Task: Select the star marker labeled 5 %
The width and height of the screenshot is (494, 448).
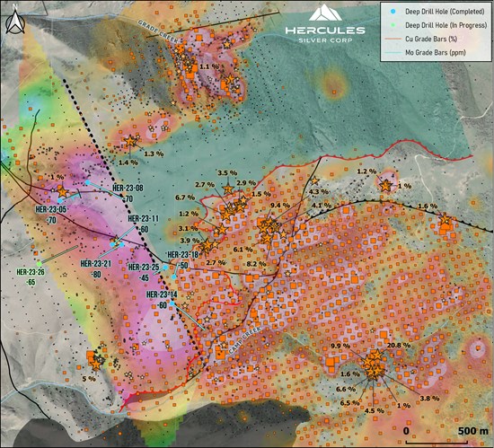Action: point(96,365)
